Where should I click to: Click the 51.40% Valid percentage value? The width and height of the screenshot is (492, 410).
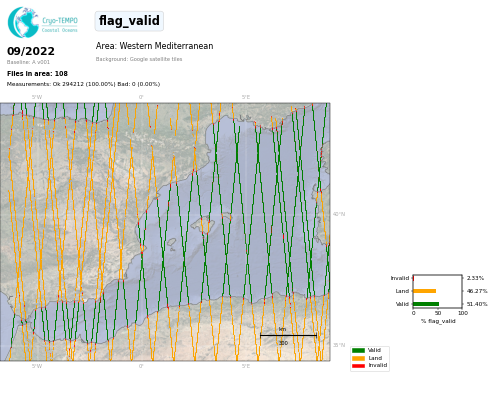click(477, 304)
